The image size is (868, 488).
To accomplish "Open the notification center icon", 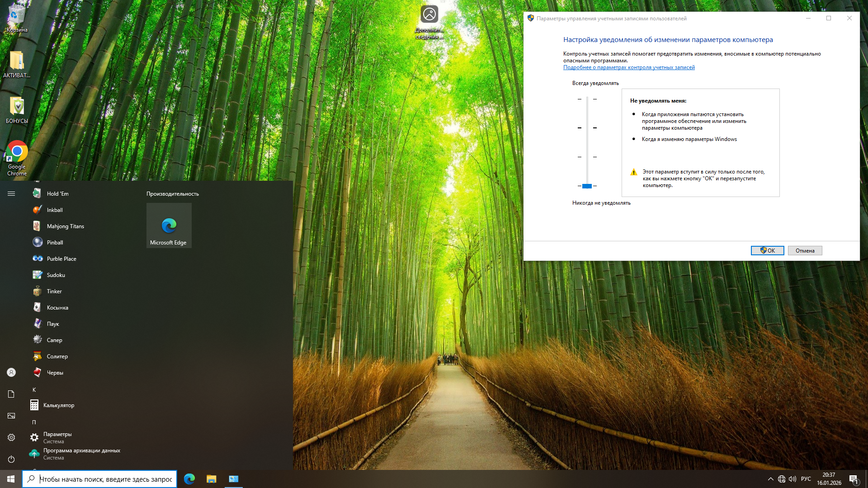I will tap(853, 479).
